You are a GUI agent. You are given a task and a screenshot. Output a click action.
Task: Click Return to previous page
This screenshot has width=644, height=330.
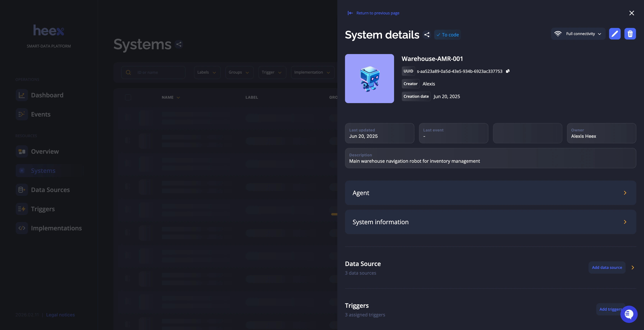click(378, 13)
